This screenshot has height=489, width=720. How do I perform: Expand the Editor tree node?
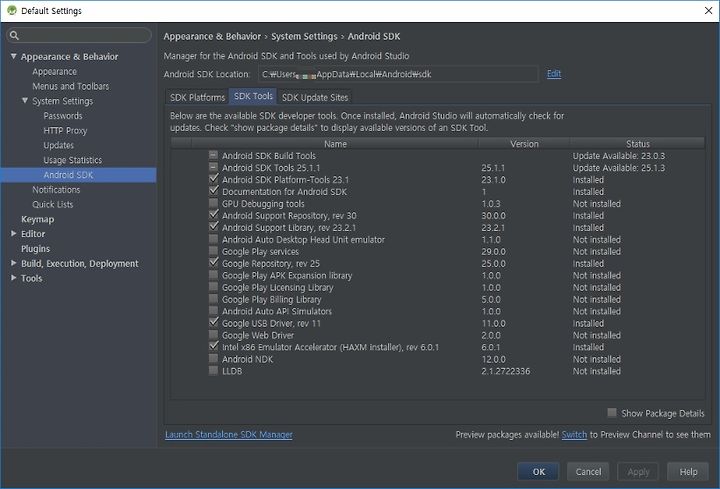(13, 233)
